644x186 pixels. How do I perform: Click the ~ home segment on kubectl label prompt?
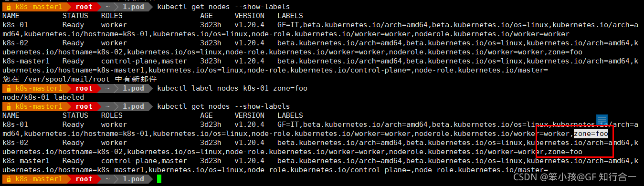[x=109, y=88]
